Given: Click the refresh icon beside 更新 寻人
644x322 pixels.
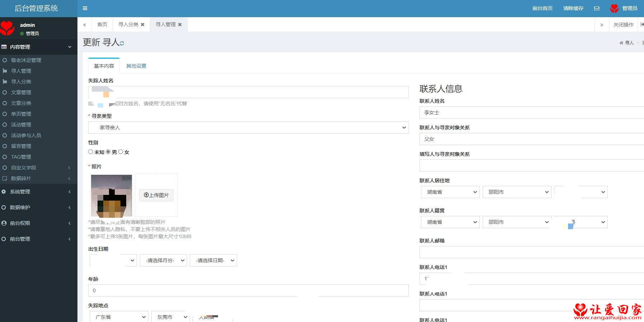Looking at the screenshot, I should (122, 43).
